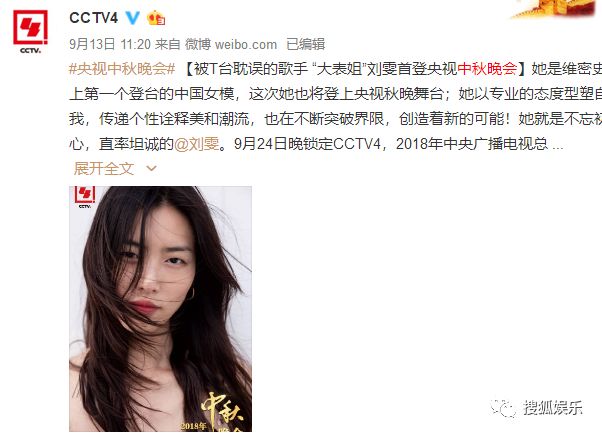Click the gold crown membership badge
The height and width of the screenshot is (435, 602).
click(155, 18)
